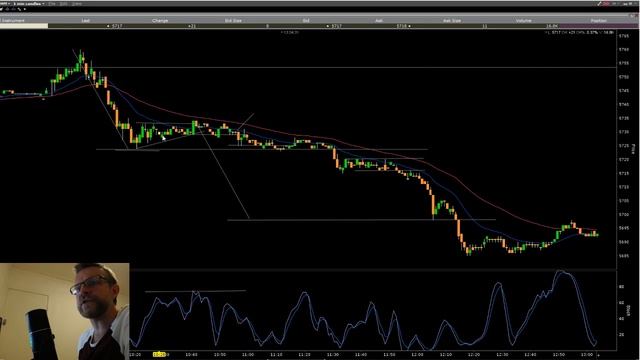Click the 5750 price axis label
This screenshot has height=360, width=640.
coord(624,77)
